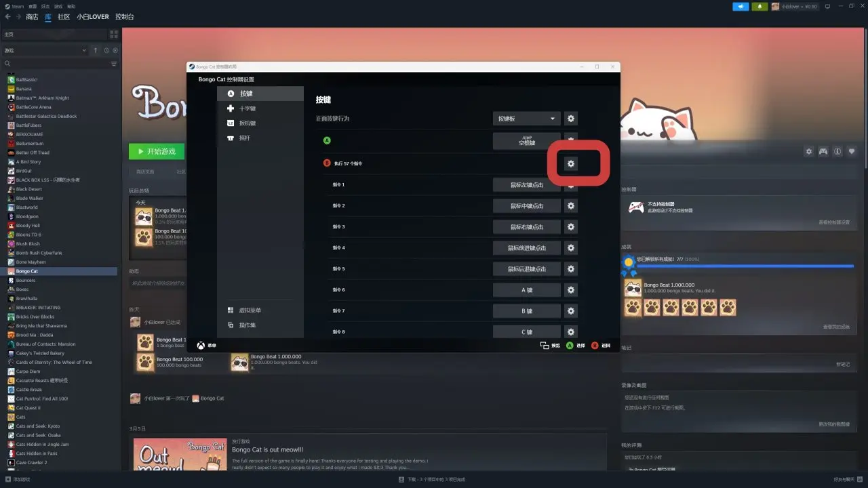This screenshot has height=488, width=868.
Task: Open gear settings for 指令 6 row
Action: pos(571,290)
